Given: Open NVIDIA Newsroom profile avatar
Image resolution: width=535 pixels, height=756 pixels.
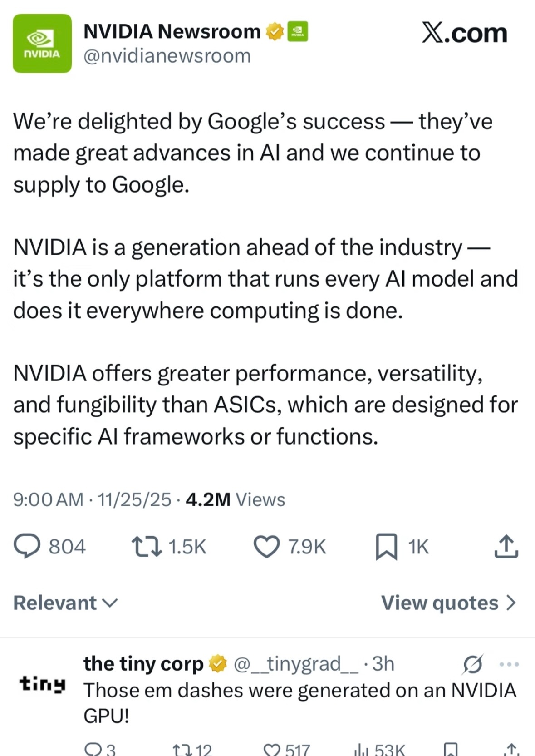Looking at the screenshot, I should click(x=42, y=44).
